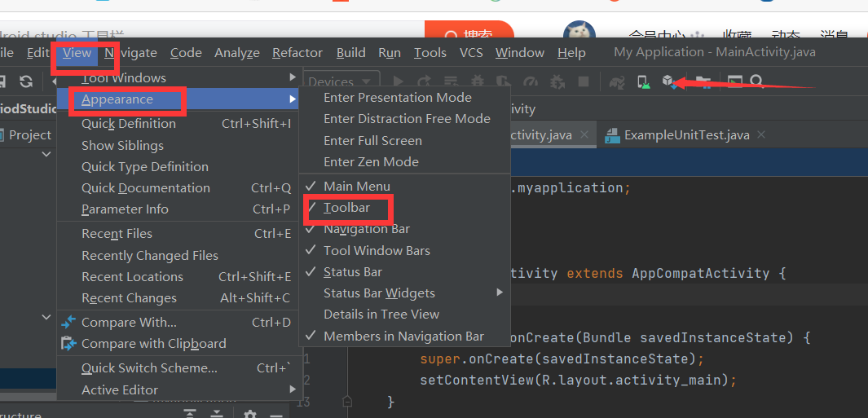
Task: Enable Details in Tree View
Action: click(405, 314)
